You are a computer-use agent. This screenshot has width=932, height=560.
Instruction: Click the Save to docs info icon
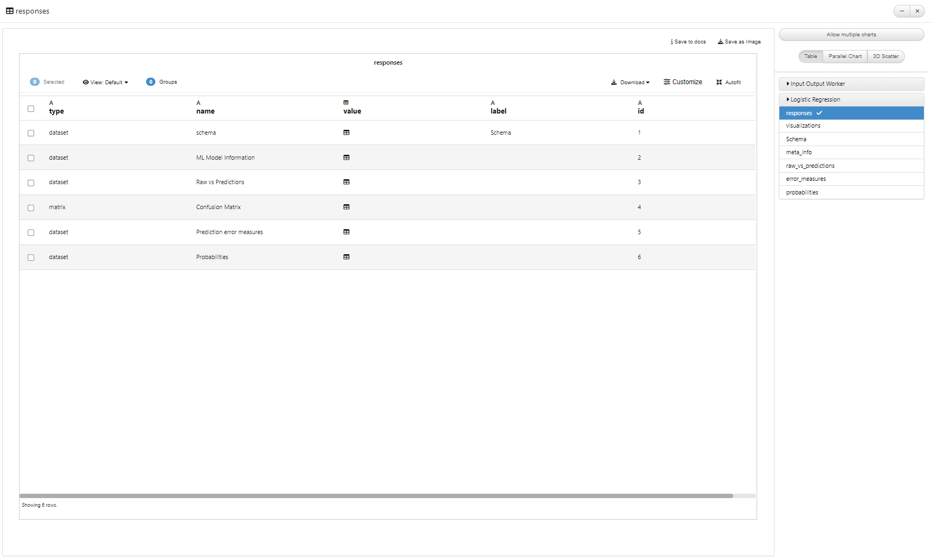point(672,42)
